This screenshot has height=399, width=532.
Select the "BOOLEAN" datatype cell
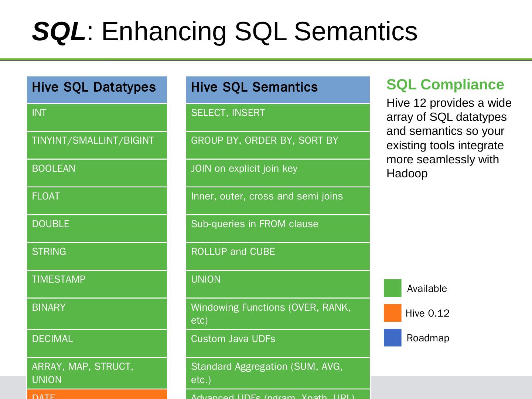[97, 173]
